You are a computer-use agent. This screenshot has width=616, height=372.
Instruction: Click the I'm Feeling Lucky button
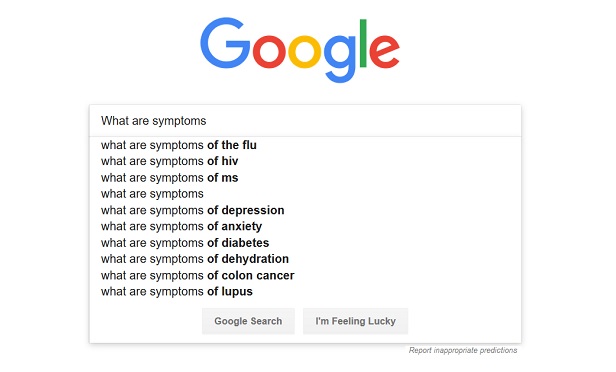coord(356,321)
